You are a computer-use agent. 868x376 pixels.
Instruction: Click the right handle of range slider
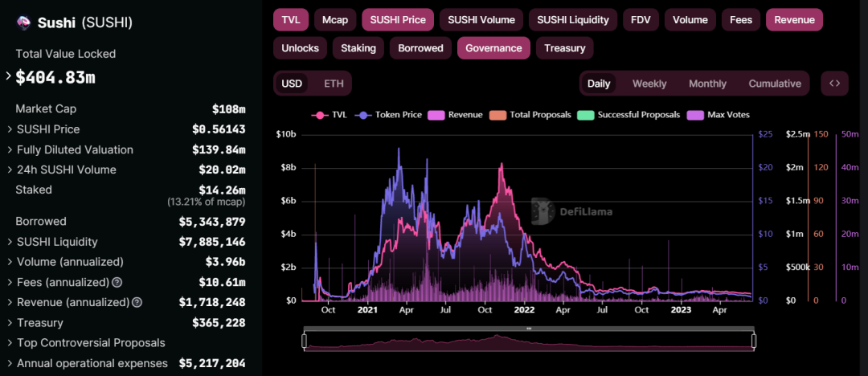(753, 341)
